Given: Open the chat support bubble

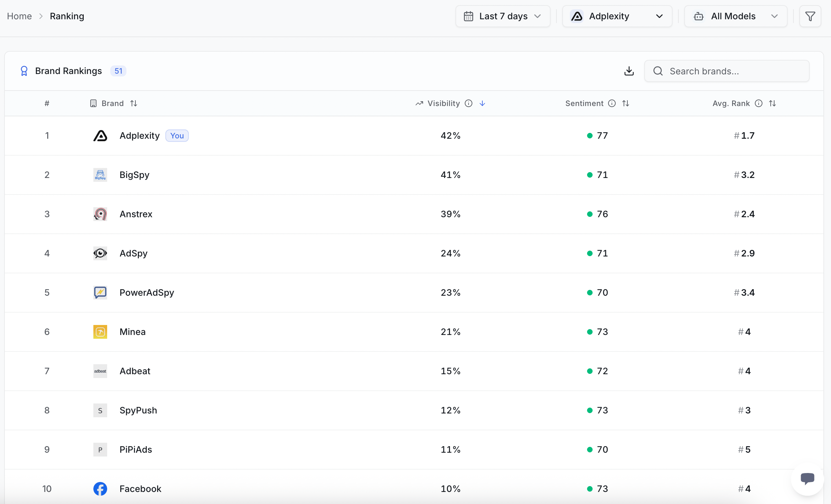Looking at the screenshot, I should click(807, 479).
